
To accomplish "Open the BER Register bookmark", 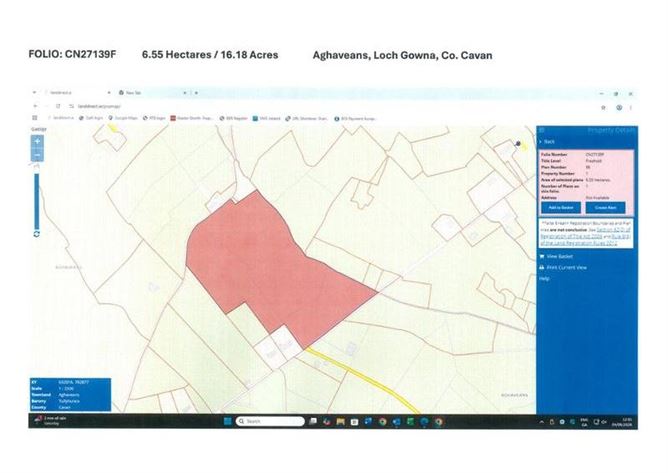I will [233, 118].
